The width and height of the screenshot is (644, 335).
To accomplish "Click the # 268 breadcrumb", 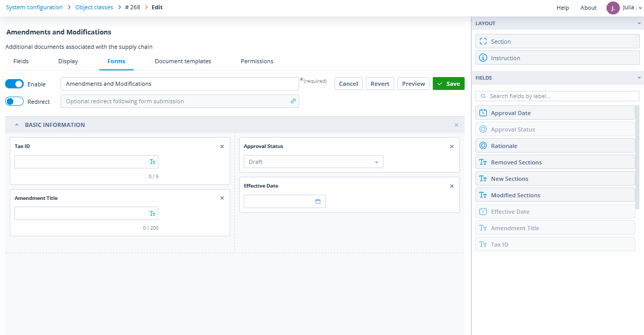I will (133, 7).
